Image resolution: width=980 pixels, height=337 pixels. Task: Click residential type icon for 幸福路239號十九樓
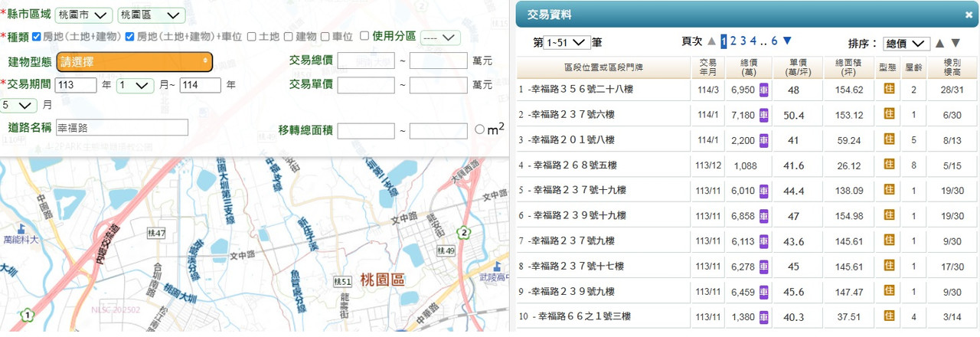tap(889, 215)
